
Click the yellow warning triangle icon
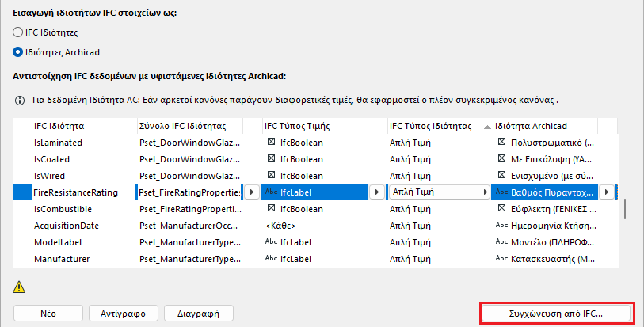(20, 287)
